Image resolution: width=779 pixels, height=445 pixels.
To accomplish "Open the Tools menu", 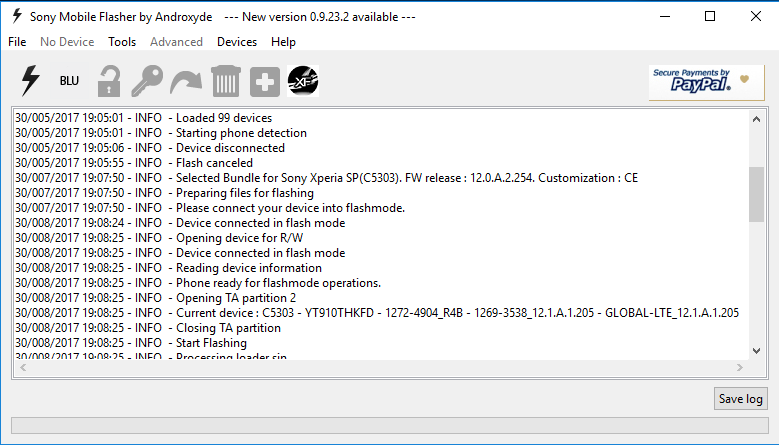I will pos(122,42).
